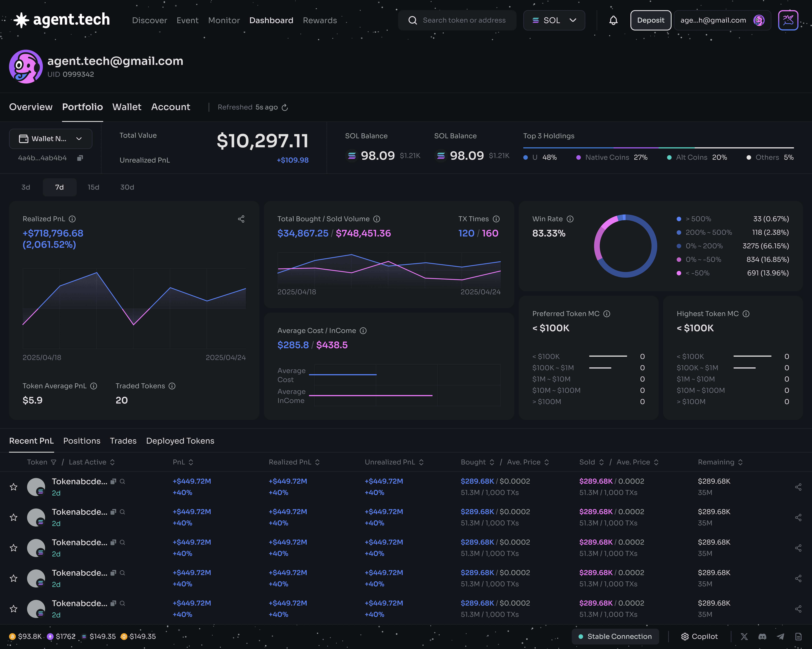Copy the wallet address 4a4b...4ab4b4
The width and height of the screenshot is (812, 649).
coord(80,158)
